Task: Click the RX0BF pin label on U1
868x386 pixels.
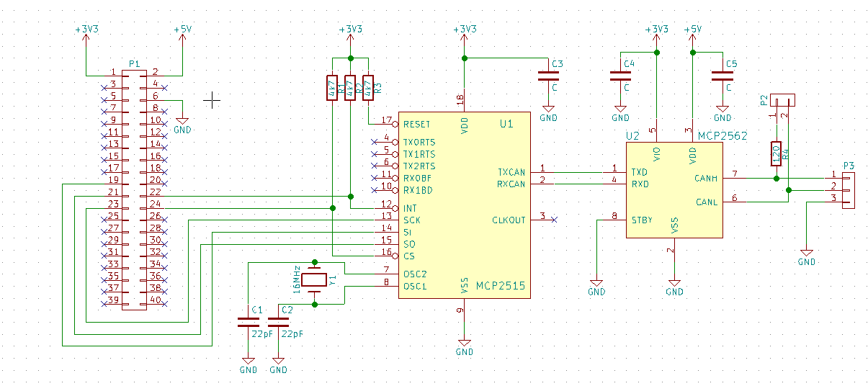Action: point(418,178)
